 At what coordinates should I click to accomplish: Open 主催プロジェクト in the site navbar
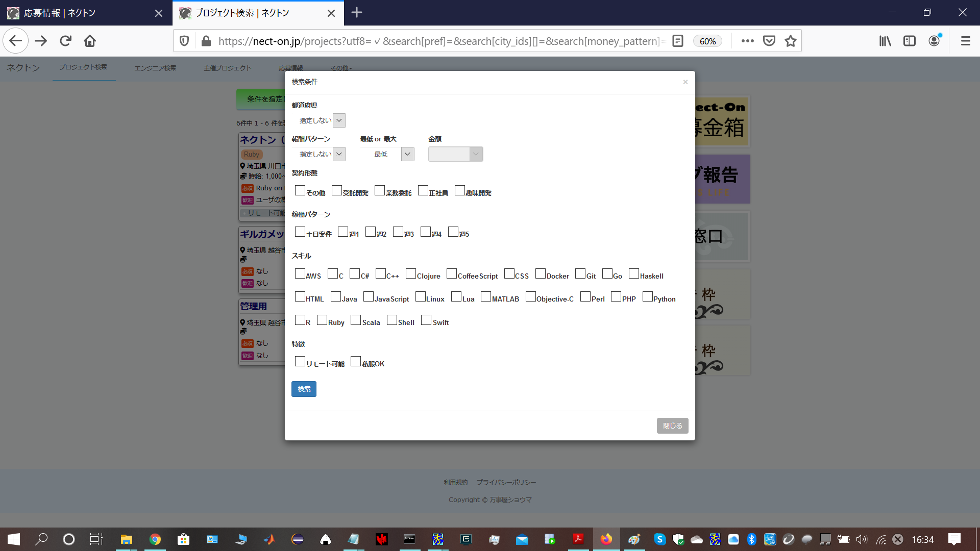coord(228,68)
